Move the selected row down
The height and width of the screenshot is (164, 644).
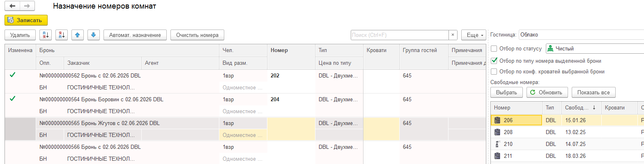(x=94, y=35)
